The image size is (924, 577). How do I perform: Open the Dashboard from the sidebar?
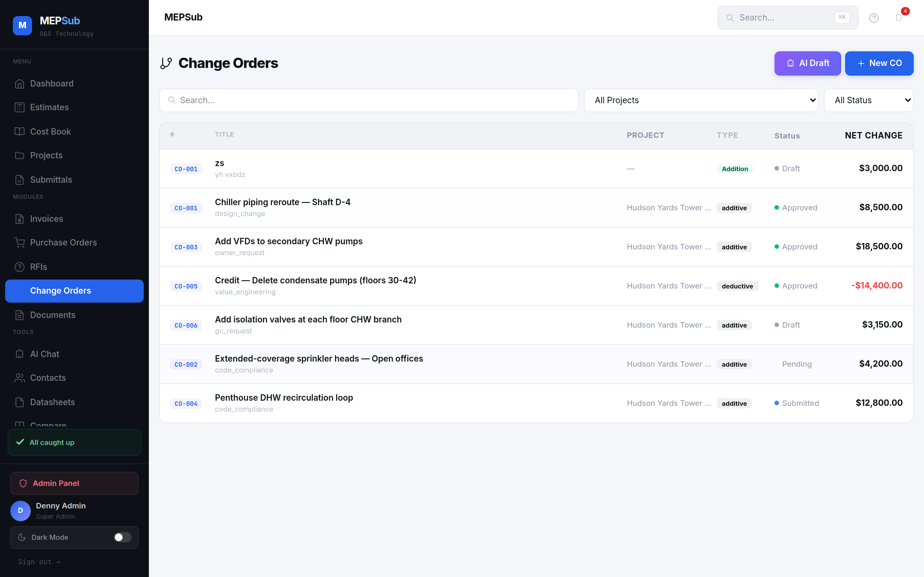(52, 84)
